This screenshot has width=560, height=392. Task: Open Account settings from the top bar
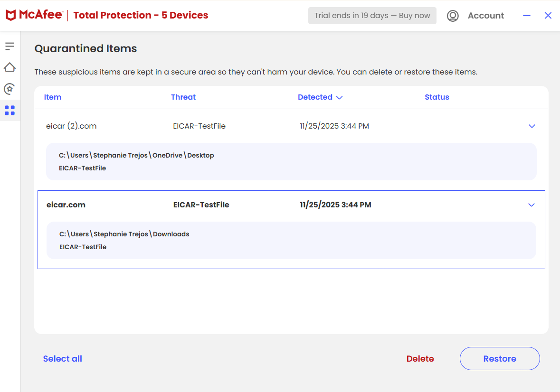point(485,15)
